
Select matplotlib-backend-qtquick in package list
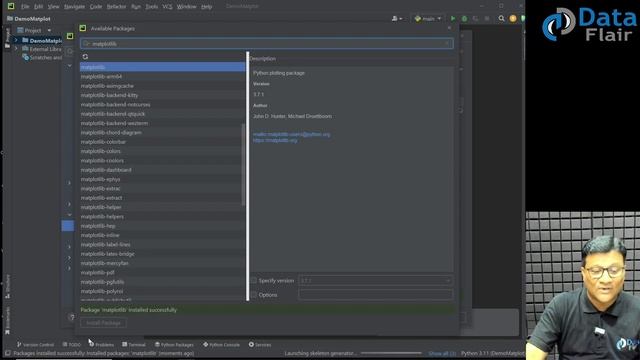tap(162, 114)
